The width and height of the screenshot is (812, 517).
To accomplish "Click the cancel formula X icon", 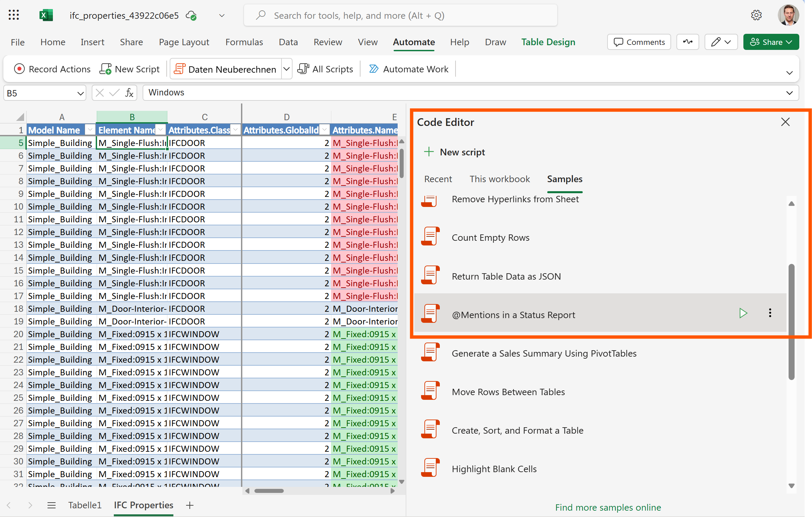I will (x=100, y=93).
